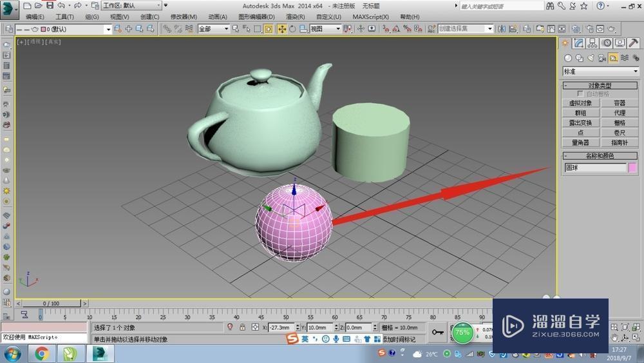Open the 标准 helper type dropdown
Image resolution: width=644 pixels, height=363 pixels.
pos(600,72)
